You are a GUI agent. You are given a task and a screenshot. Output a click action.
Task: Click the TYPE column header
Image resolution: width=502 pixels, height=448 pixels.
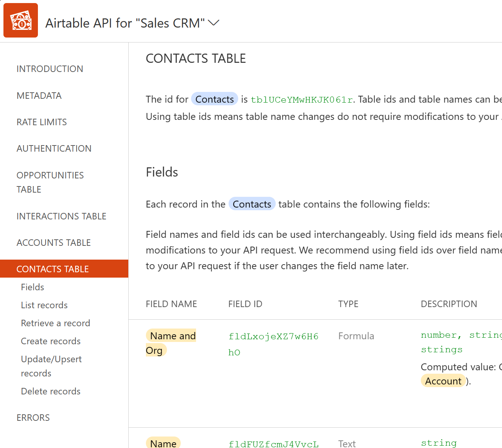(x=348, y=304)
